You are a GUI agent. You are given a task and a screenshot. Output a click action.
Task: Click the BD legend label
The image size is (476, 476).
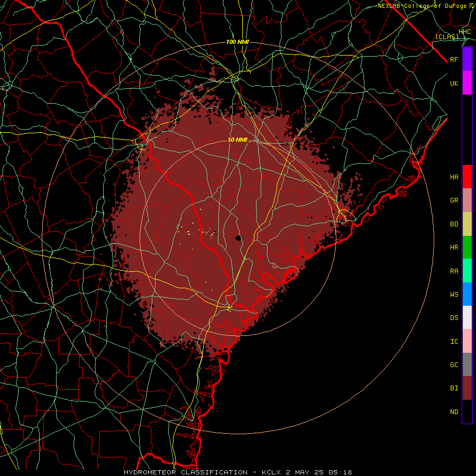(454, 224)
